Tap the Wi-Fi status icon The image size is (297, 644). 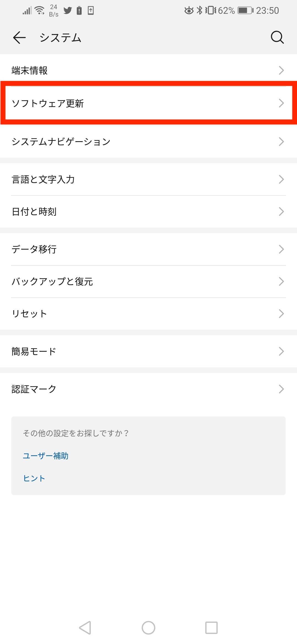pyautogui.click(x=40, y=11)
